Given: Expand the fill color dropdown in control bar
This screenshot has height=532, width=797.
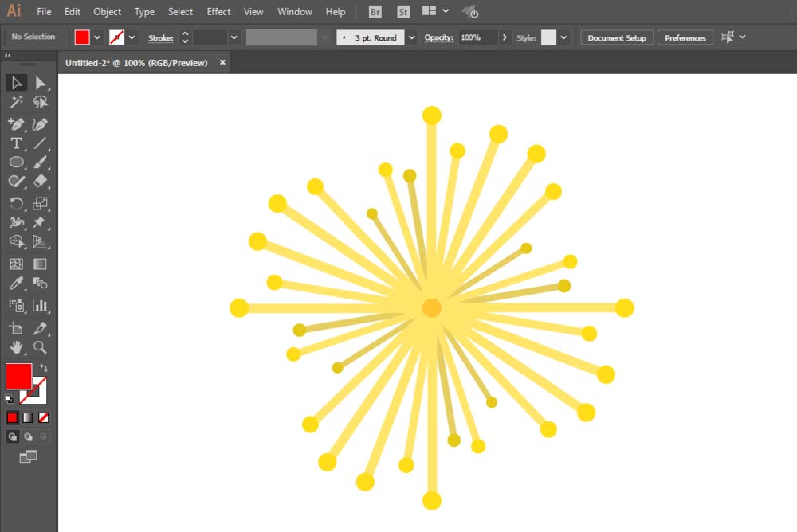Looking at the screenshot, I should click(97, 37).
